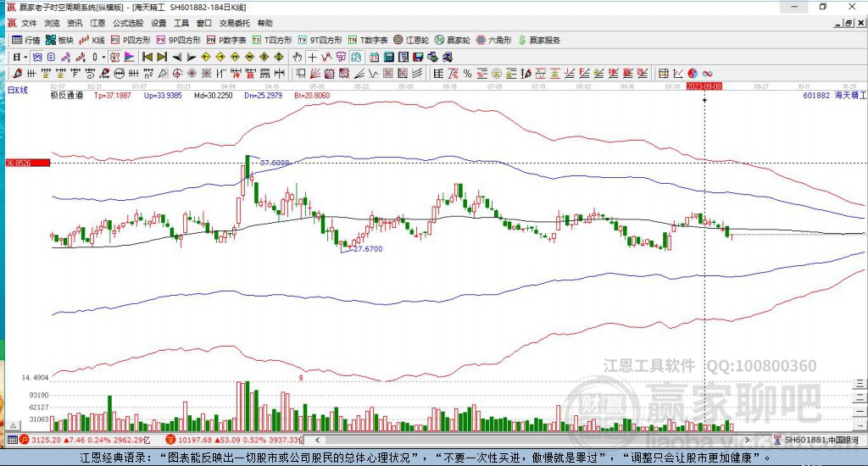Viewport: 868px width, 466px height.
Task: Open the calendar 21 icon
Action: point(374,57)
